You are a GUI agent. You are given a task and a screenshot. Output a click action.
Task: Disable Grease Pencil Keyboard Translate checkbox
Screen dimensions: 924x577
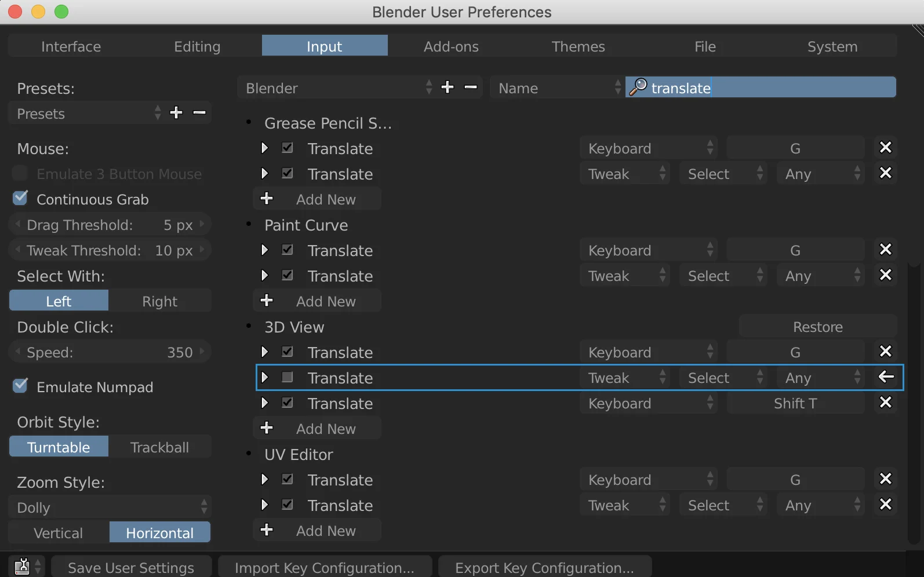click(288, 148)
